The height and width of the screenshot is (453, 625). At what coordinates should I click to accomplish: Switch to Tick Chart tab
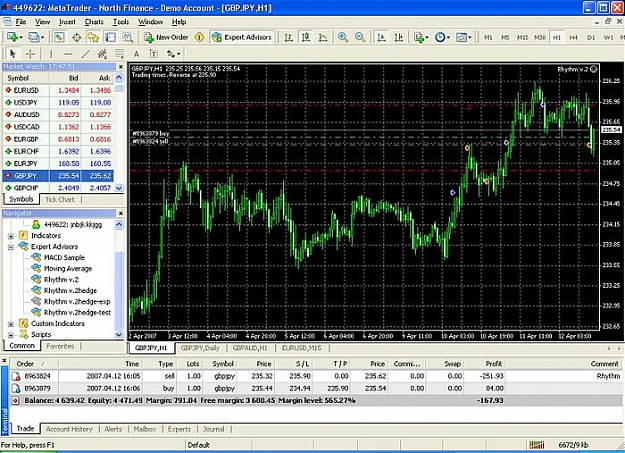point(60,199)
